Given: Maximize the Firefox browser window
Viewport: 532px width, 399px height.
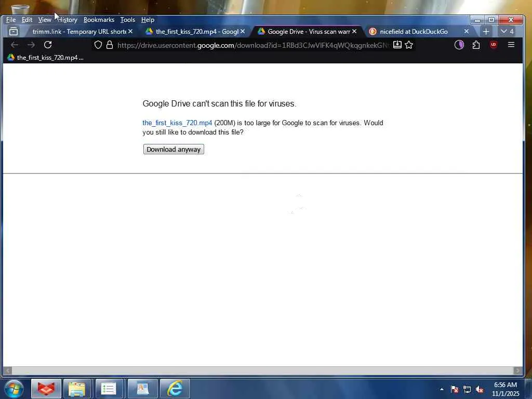Looking at the screenshot, I should [x=491, y=20].
